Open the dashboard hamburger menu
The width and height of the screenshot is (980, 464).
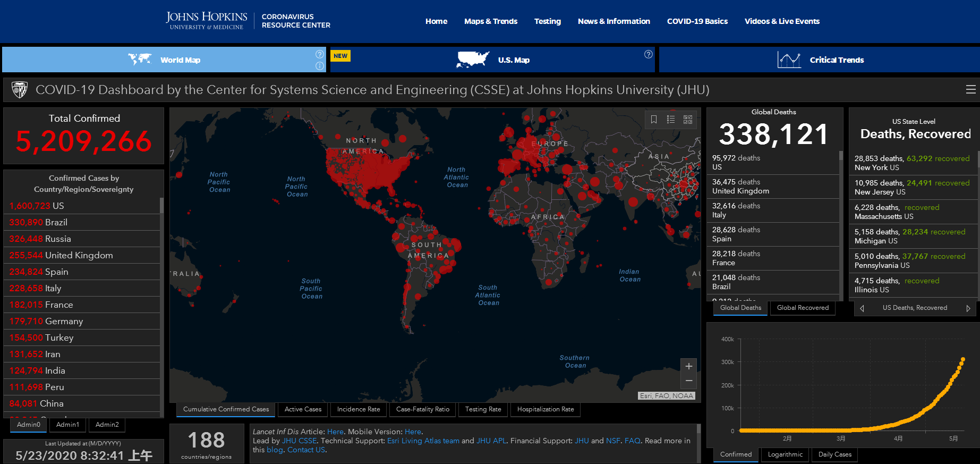click(x=970, y=90)
